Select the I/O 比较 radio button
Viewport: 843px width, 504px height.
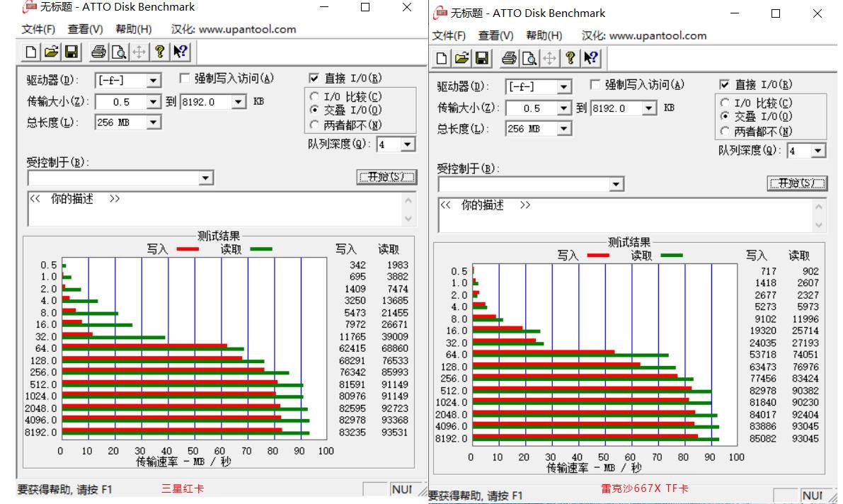314,96
